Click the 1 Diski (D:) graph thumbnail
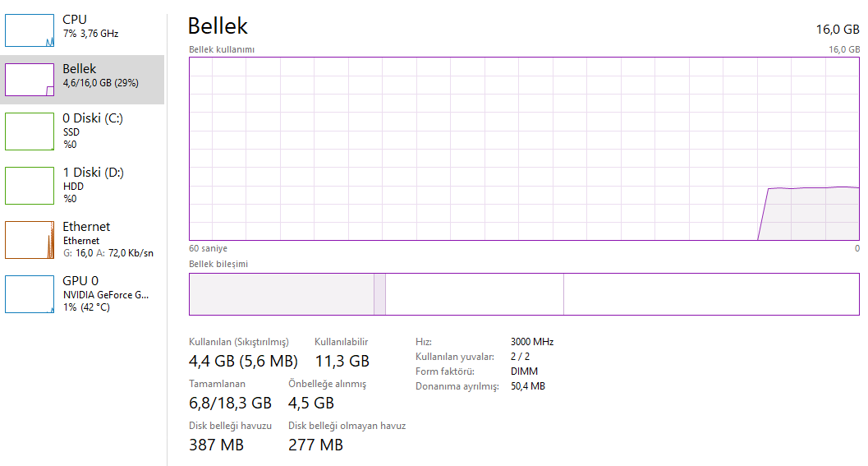The width and height of the screenshot is (868, 466). click(x=28, y=186)
